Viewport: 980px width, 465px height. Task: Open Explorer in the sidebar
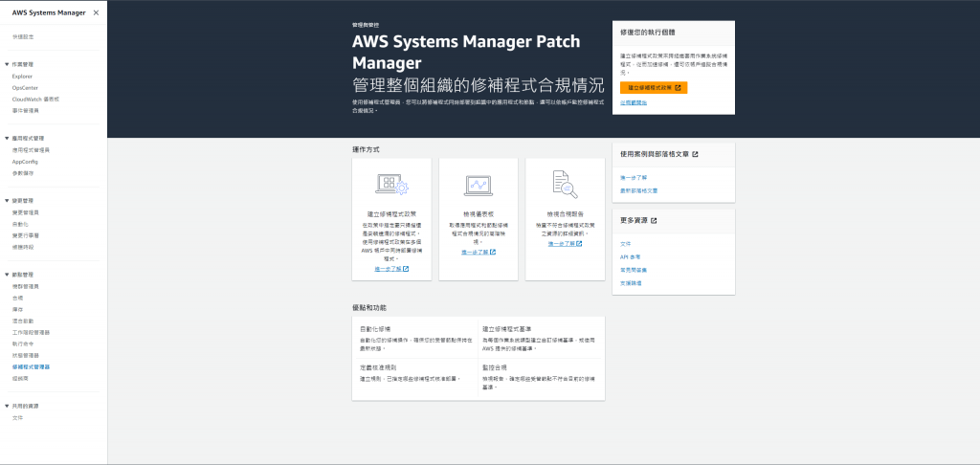(23, 77)
